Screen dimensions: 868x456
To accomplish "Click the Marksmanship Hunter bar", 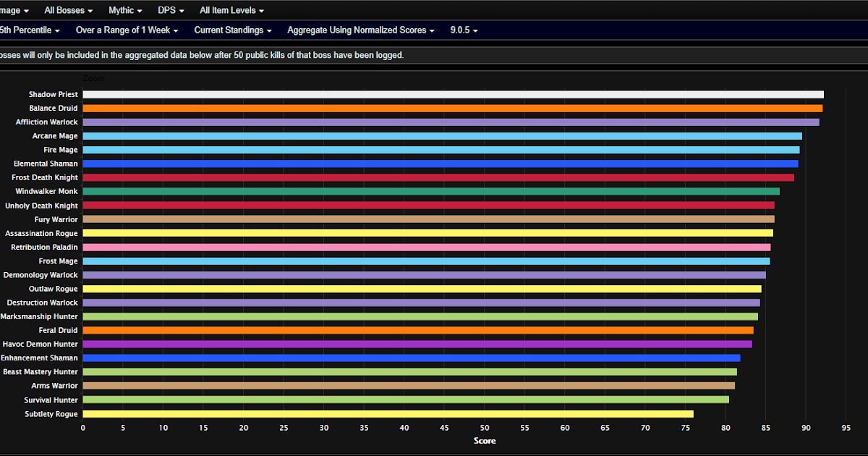I will tap(420, 316).
